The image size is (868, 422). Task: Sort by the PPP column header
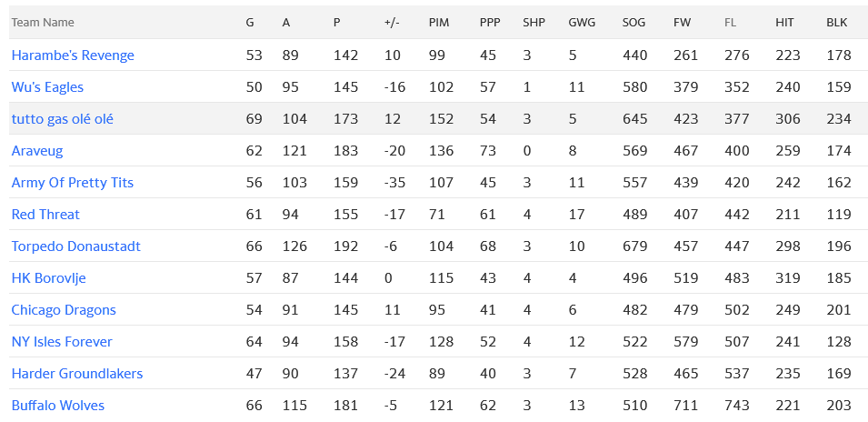click(x=490, y=22)
